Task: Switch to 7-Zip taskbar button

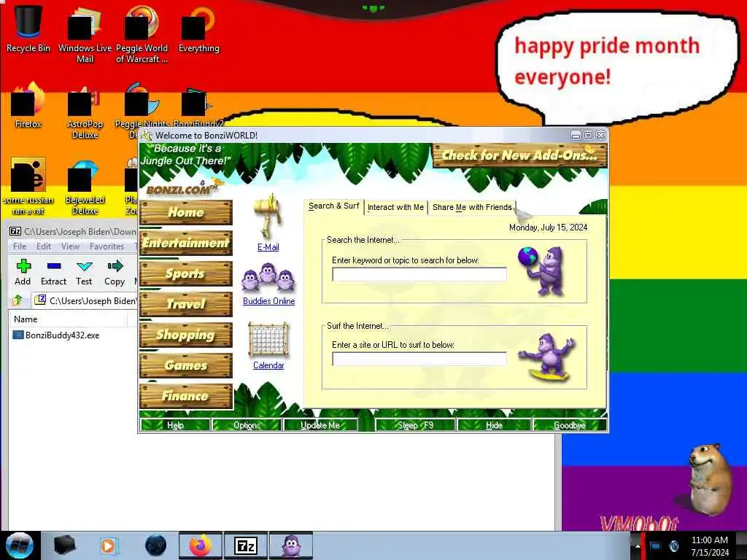Action: point(246,545)
